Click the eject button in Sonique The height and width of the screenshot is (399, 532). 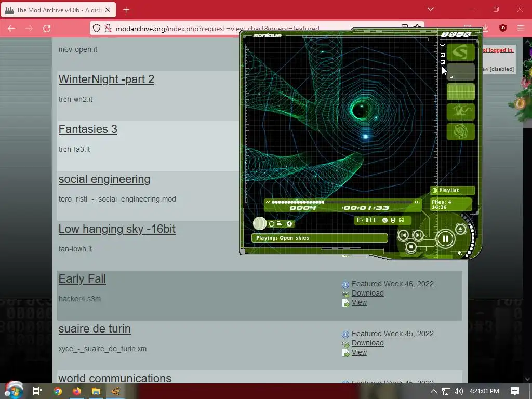click(x=460, y=229)
